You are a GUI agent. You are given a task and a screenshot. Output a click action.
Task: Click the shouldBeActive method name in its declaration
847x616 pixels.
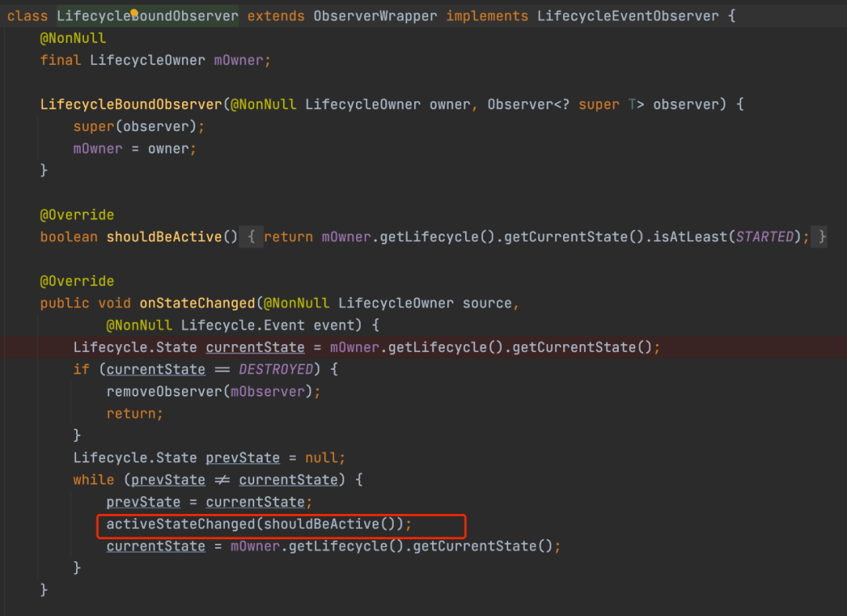tap(164, 237)
